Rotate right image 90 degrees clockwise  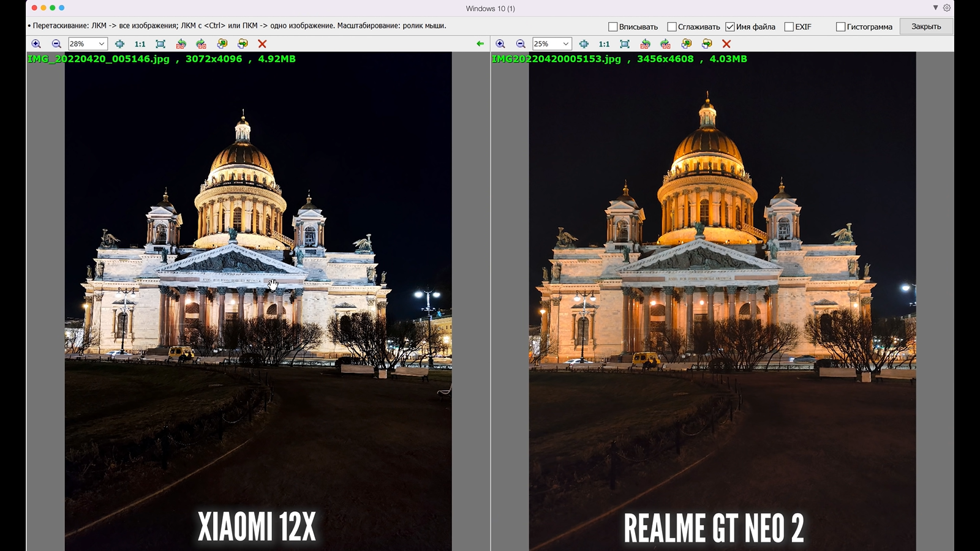click(666, 44)
